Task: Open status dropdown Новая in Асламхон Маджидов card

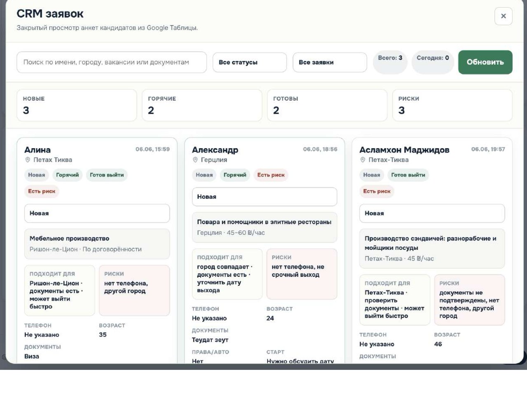Action: (432, 213)
